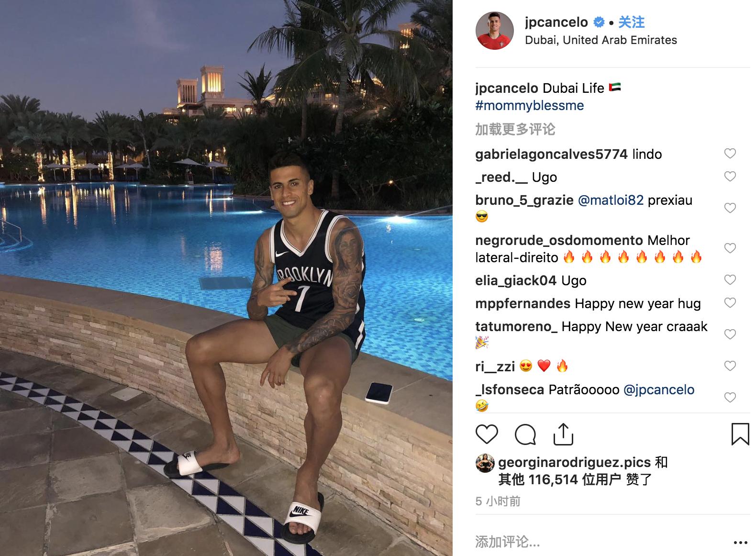Open the #mommyblessme hashtag
The width and height of the screenshot is (756, 556).
coord(530,105)
